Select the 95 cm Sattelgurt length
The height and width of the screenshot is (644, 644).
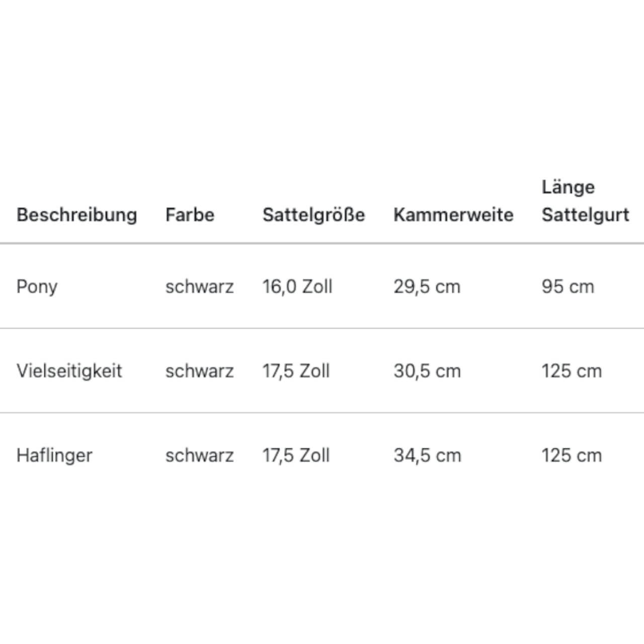click(568, 287)
